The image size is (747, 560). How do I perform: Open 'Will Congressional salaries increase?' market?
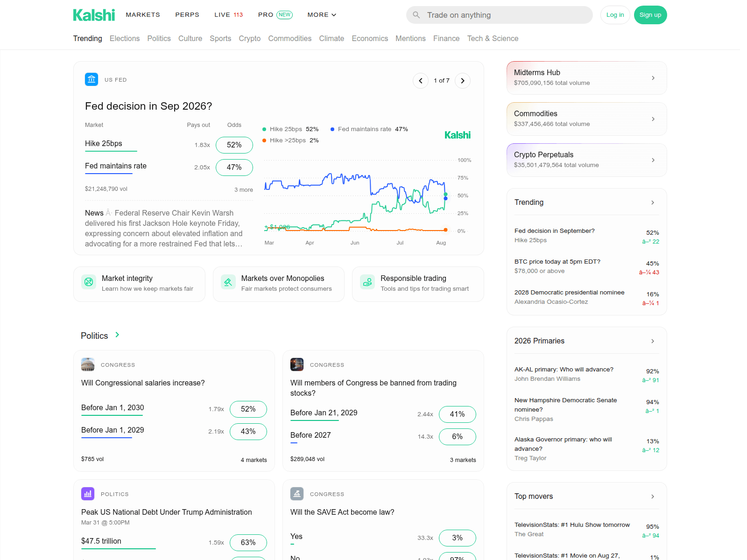(x=143, y=383)
